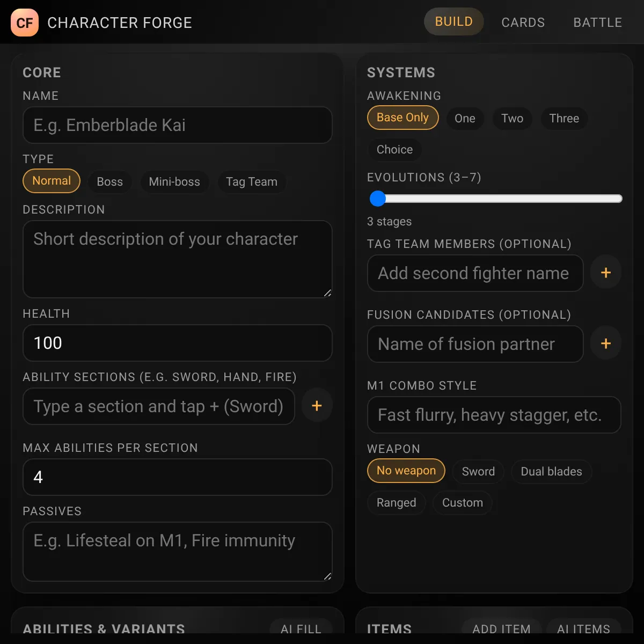
Task: Choose Mini-boss character type
Action: coord(174,182)
